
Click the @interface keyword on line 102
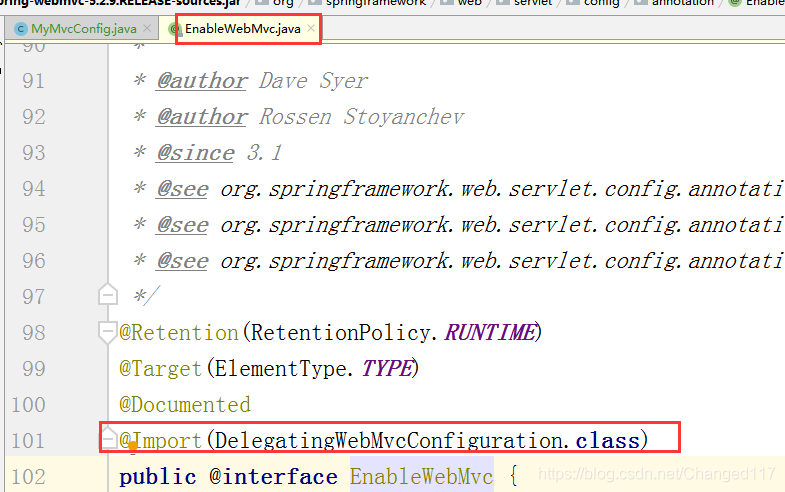[x=273, y=477]
